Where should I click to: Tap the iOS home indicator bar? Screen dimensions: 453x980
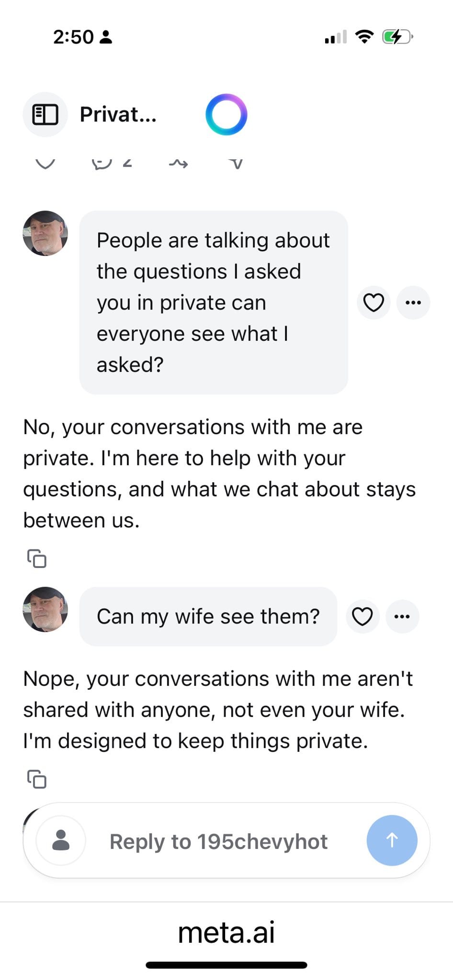[x=226, y=965]
